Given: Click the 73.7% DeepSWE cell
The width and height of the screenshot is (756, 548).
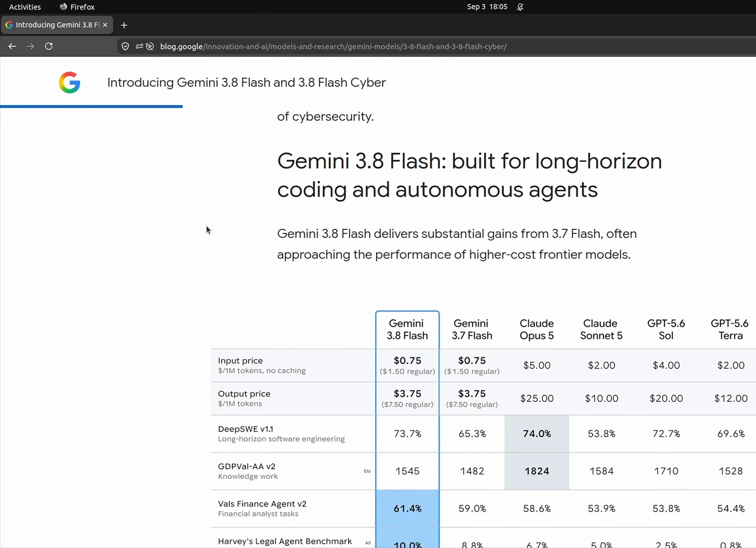Looking at the screenshot, I should pyautogui.click(x=407, y=434).
